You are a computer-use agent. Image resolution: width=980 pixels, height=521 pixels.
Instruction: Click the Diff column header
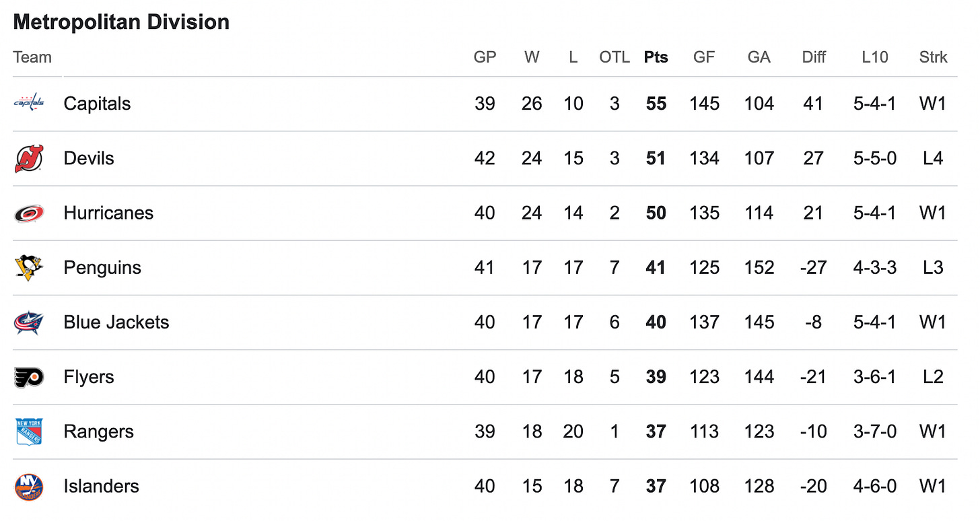click(814, 57)
